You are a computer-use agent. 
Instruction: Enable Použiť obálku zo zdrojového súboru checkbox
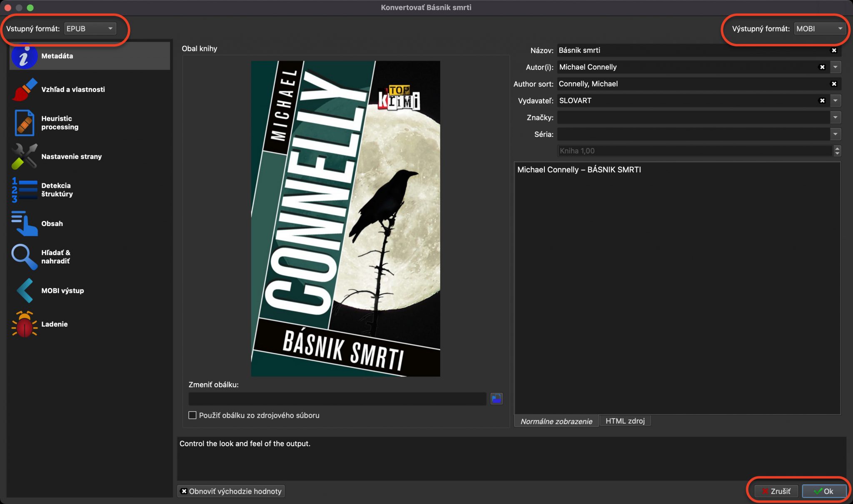click(x=192, y=415)
